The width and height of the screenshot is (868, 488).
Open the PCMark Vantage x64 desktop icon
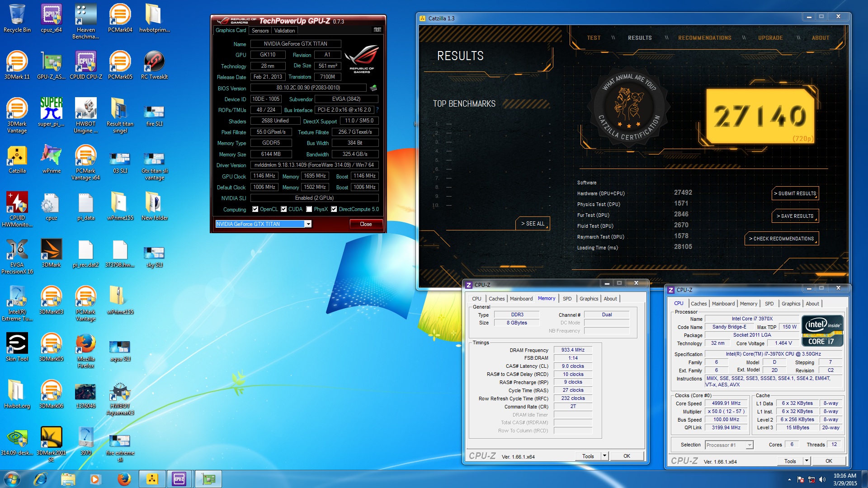tap(85, 163)
